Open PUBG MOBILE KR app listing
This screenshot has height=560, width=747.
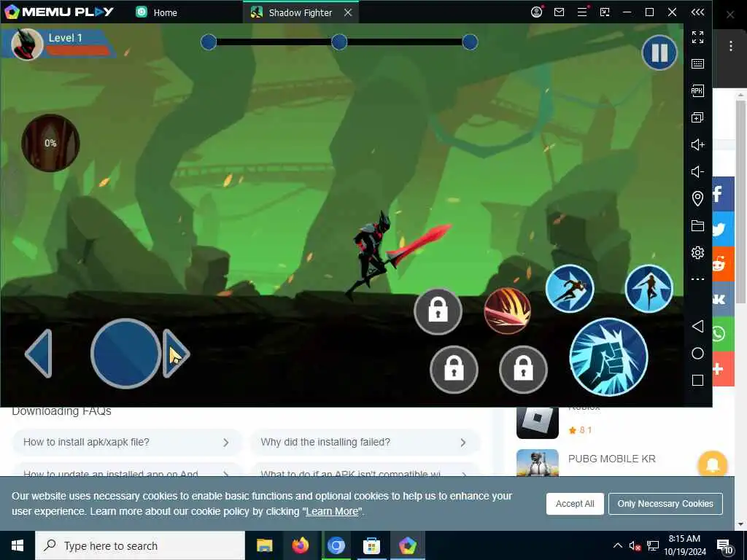611,459
